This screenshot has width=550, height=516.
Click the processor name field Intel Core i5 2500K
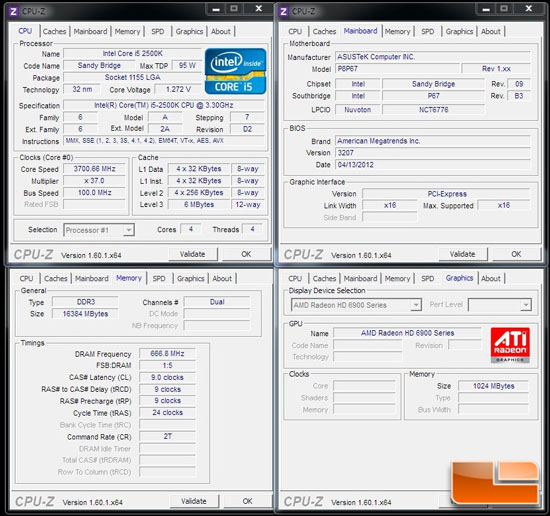[132, 54]
